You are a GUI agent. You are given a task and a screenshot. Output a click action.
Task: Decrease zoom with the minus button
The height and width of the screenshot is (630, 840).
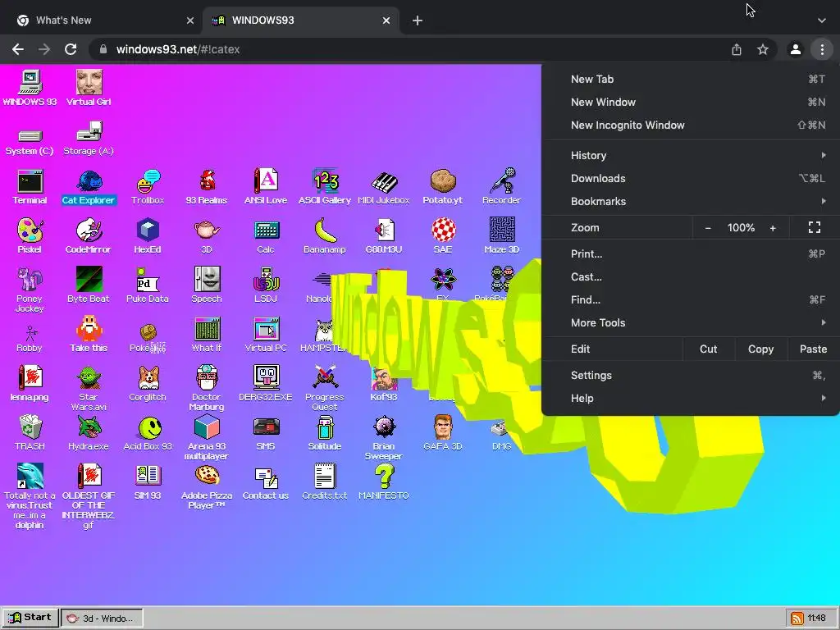point(708,228)
